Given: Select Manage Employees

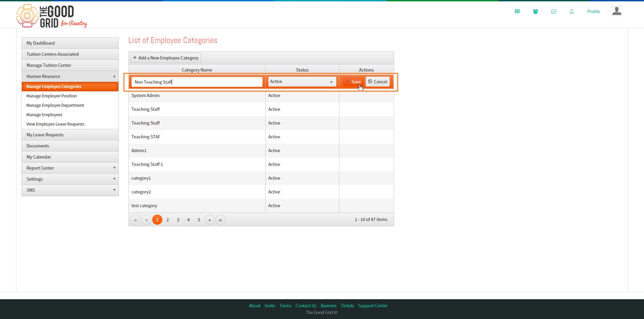Looking at the screenshot, I should 70,115.
